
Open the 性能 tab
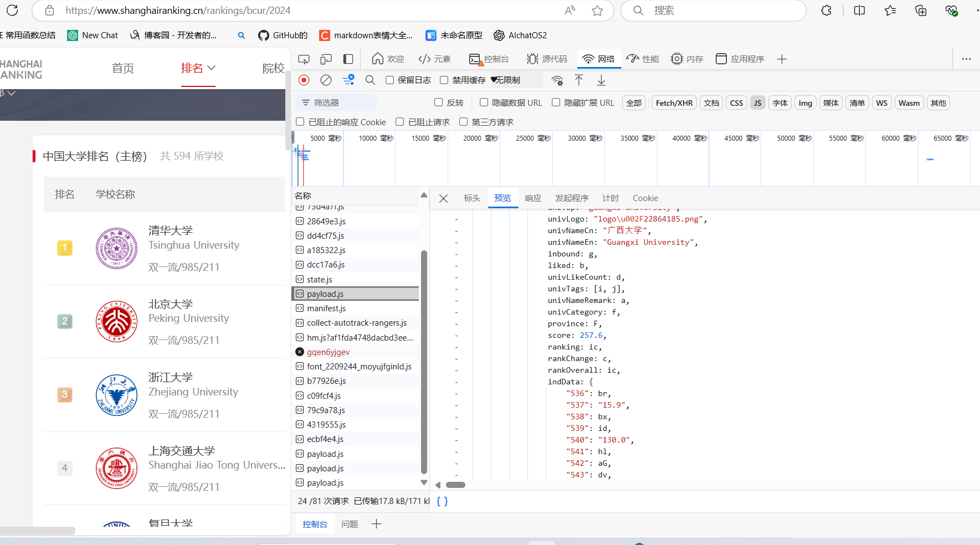point(643,59)
